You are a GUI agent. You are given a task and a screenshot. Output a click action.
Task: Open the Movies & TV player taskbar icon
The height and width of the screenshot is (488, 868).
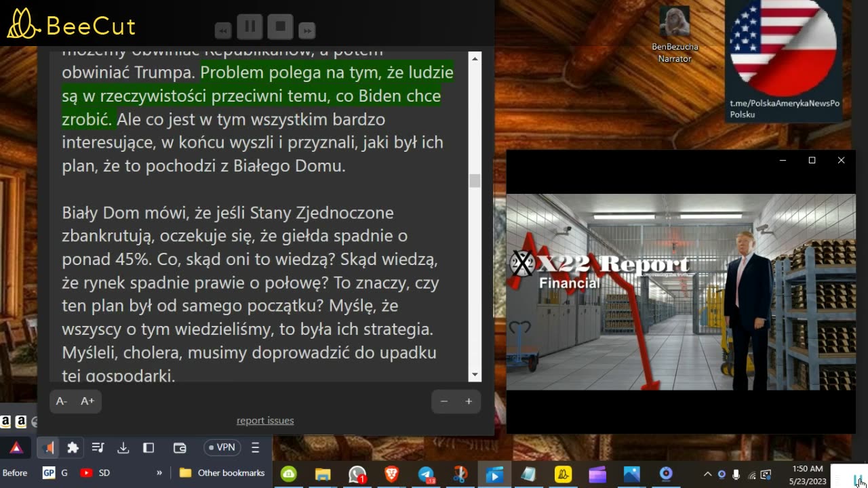pyautogui.click(x=494, y=474)
